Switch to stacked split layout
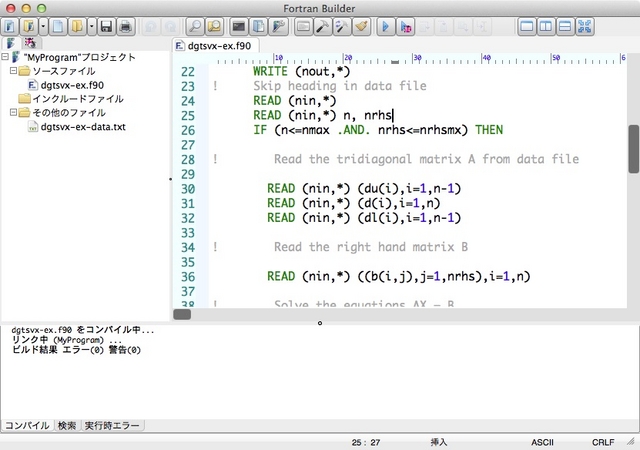This screenshot has width=640, height=450. pyautogui.click(x=565, y=27)
